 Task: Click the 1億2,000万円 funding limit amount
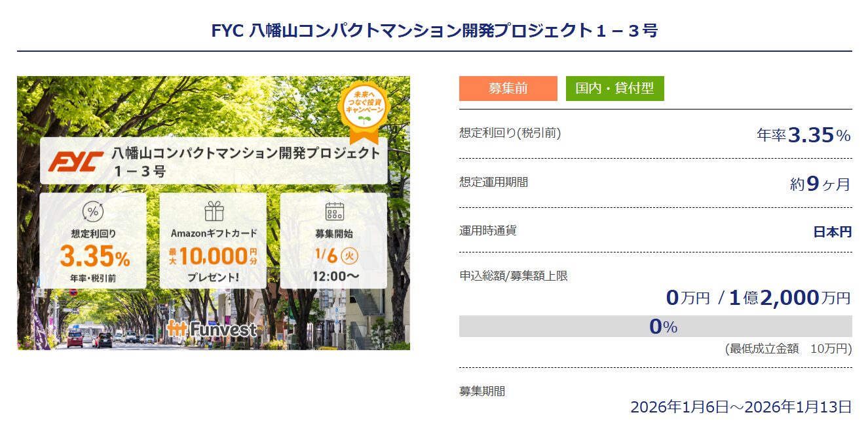tap(789, 298)
